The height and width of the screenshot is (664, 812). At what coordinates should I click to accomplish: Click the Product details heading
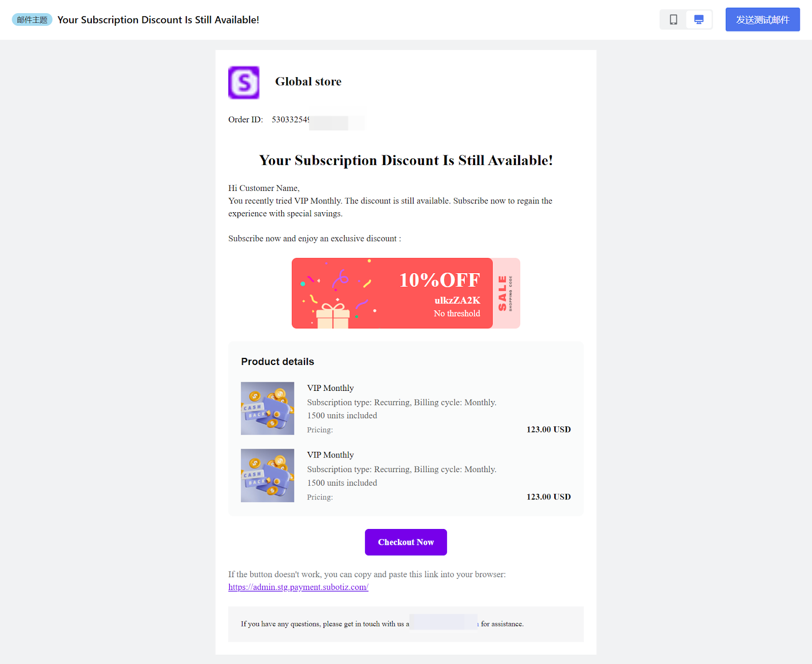278,362
